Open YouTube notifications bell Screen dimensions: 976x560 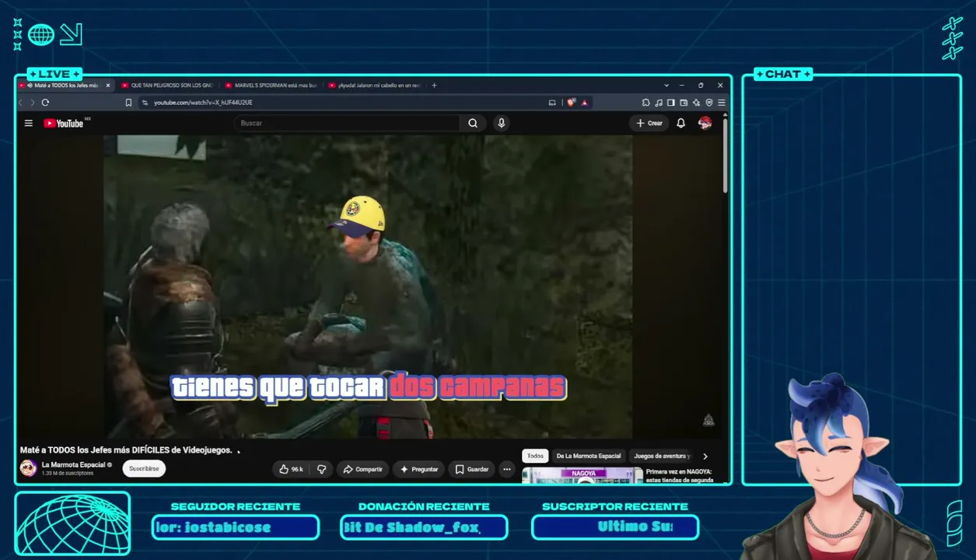(680, 123)
